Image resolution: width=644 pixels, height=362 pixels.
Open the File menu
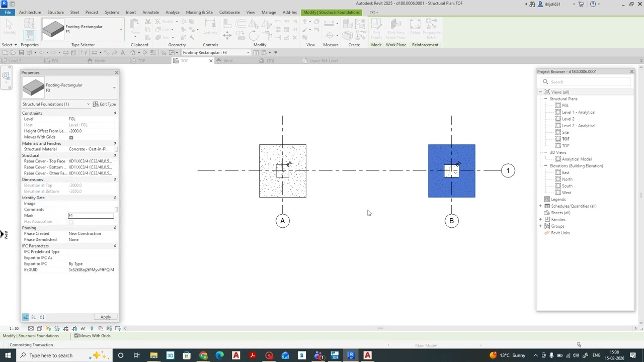pos(8,12)
